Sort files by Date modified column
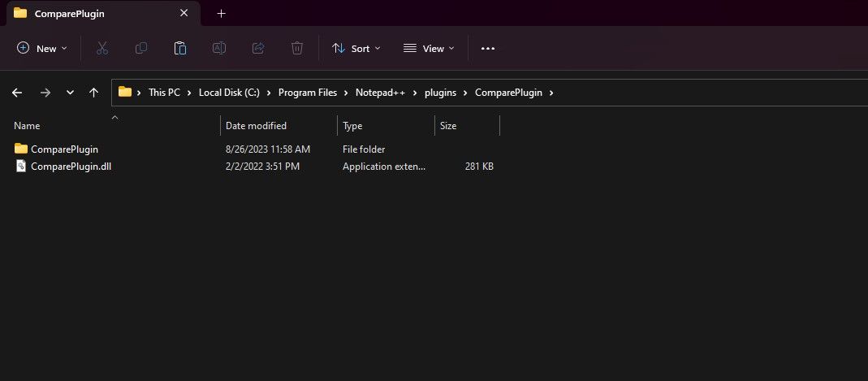Image resolution: width=868 pixels, height=381 pixels. 256,126
